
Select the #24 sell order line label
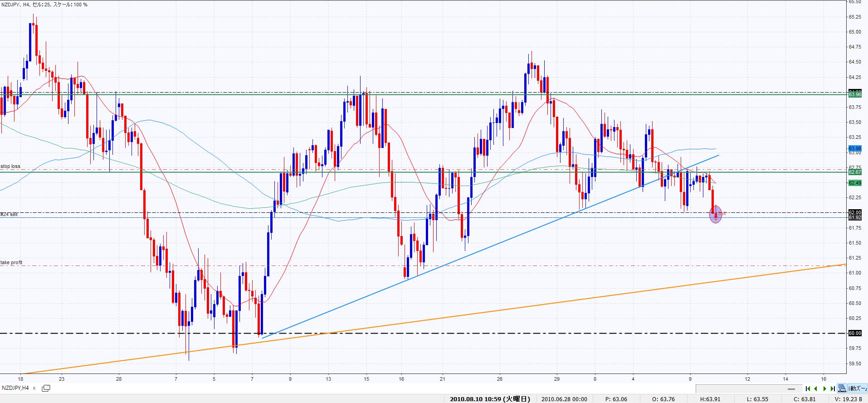click(x=9, y=214)
